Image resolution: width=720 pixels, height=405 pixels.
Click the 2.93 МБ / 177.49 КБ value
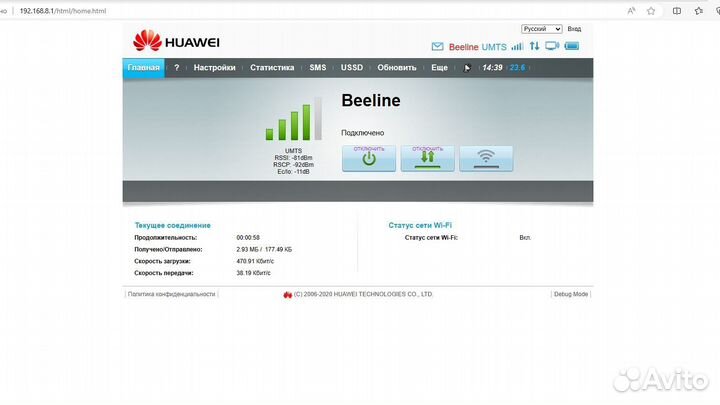tap(264, 250)
